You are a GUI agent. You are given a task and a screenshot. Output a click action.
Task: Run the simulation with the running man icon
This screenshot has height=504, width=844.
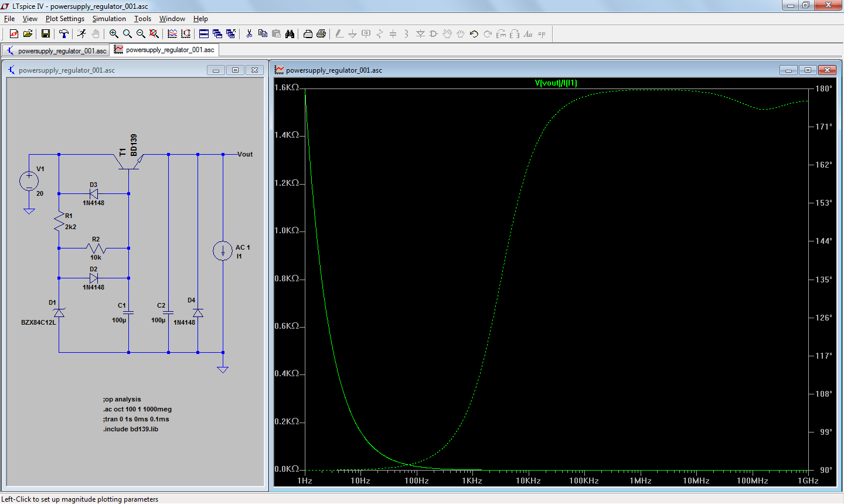81,33
